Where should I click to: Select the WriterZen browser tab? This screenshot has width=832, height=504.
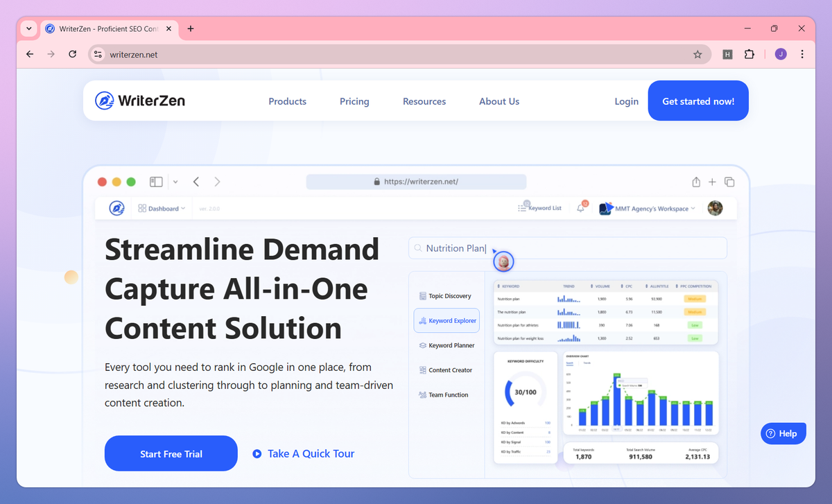tap(110, 28)
